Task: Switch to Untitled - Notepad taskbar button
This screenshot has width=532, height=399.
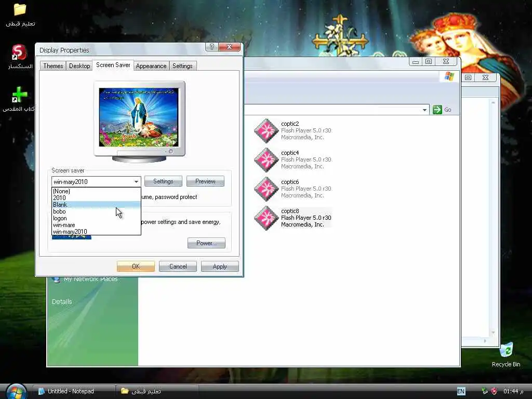Action: (x=74, y=391)
